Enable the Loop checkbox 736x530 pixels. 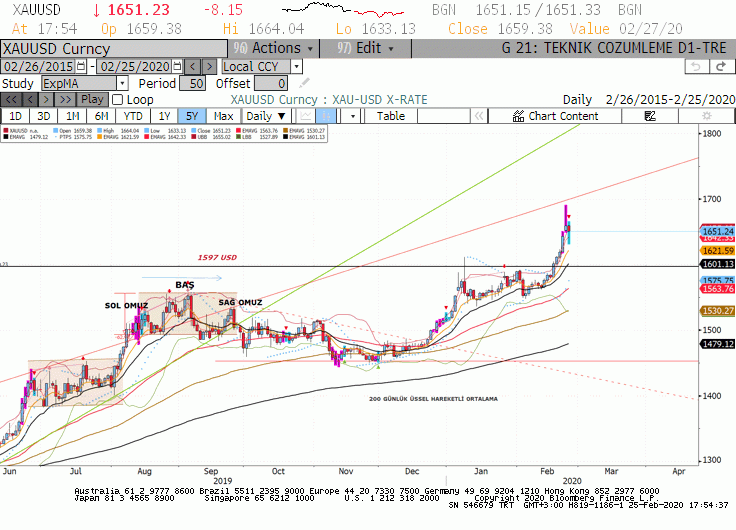[x=117, y=100]
